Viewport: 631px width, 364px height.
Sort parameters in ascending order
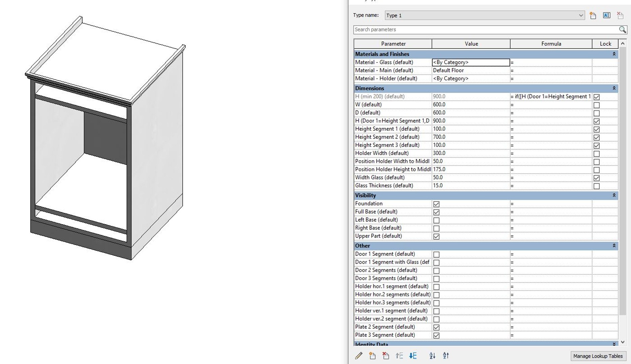(432, 356)
